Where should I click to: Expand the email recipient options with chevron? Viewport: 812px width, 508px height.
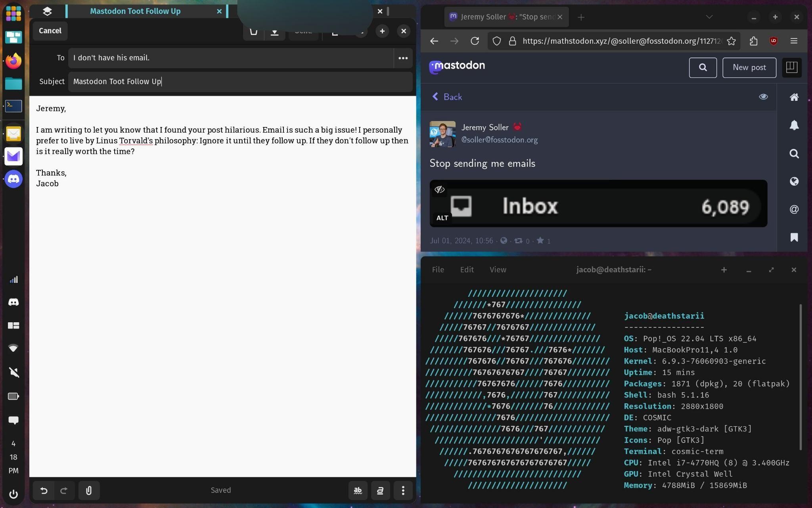tap(403, 58)
